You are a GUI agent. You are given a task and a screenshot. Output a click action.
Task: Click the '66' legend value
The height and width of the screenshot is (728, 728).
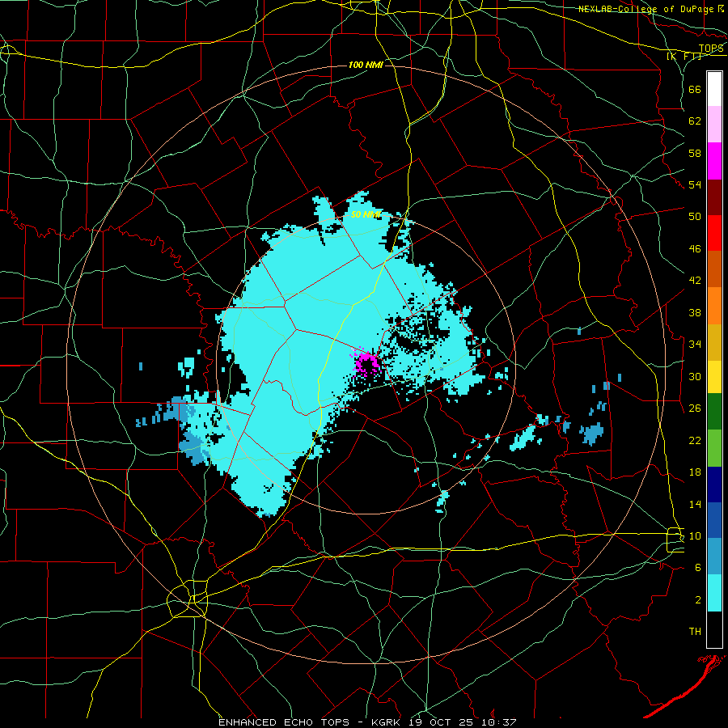pyautogui.click(x=695, y=89)
